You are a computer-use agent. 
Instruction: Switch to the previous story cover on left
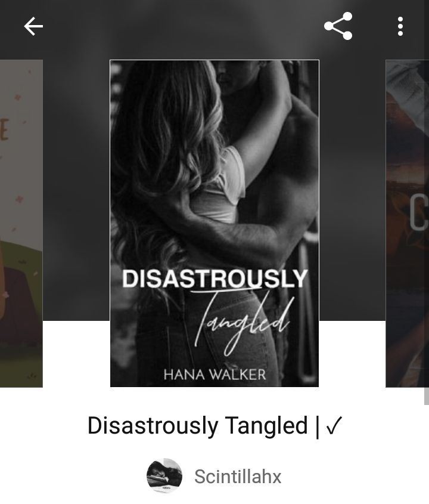tap(21, 224)
